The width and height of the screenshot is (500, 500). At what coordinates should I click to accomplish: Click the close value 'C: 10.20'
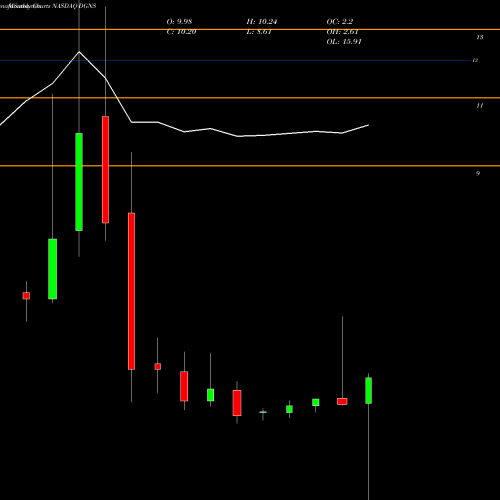(181, 32)
